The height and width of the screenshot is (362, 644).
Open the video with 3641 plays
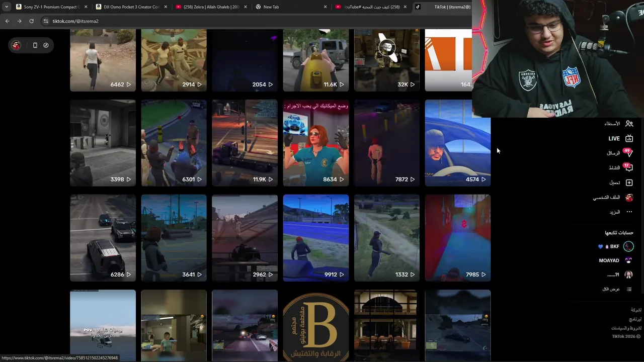174,238
